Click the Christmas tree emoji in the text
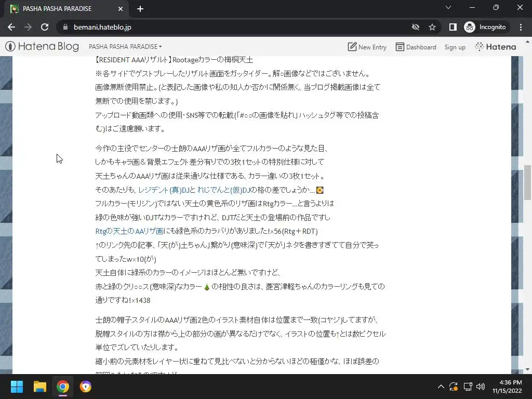This screenshot has height=399, width=532. (207, 287)
